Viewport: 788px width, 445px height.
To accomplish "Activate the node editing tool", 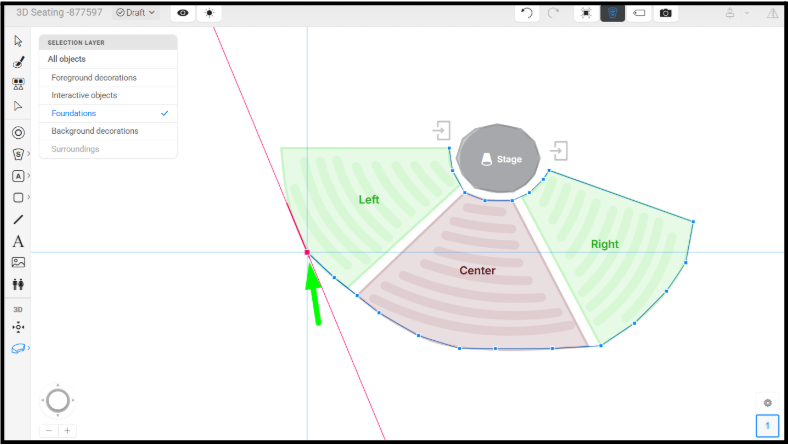I will click(x=18, y=106).
